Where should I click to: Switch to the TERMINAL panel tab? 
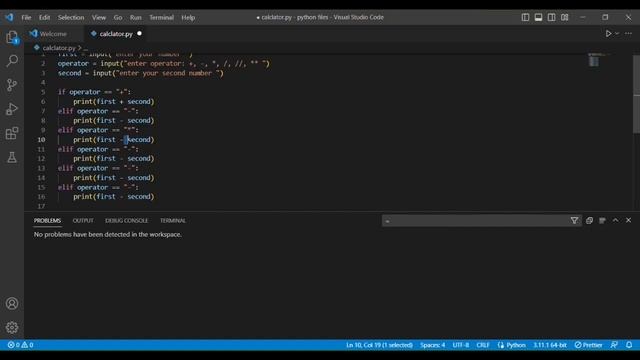[x=173, y=220]
